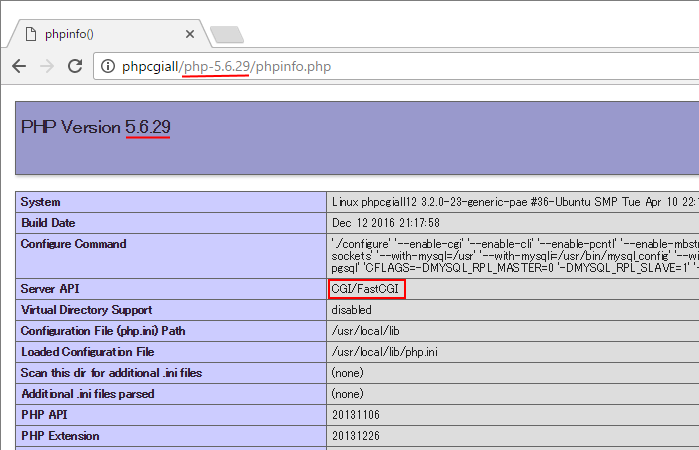Click the page icon on the phpinfo() tab
Image resolution: width=699 pixels, height=450 pixels.
(31, 34)
